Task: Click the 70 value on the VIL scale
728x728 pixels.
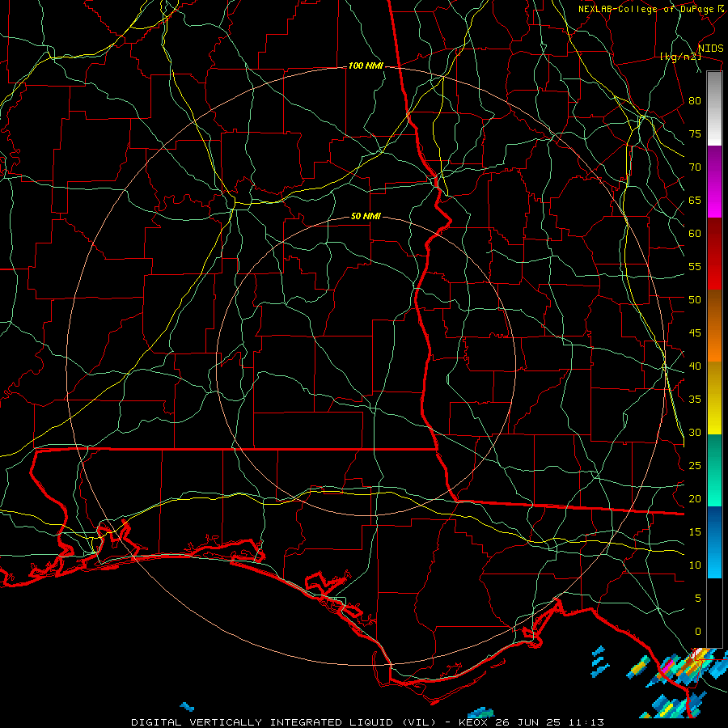Action: 695,167
